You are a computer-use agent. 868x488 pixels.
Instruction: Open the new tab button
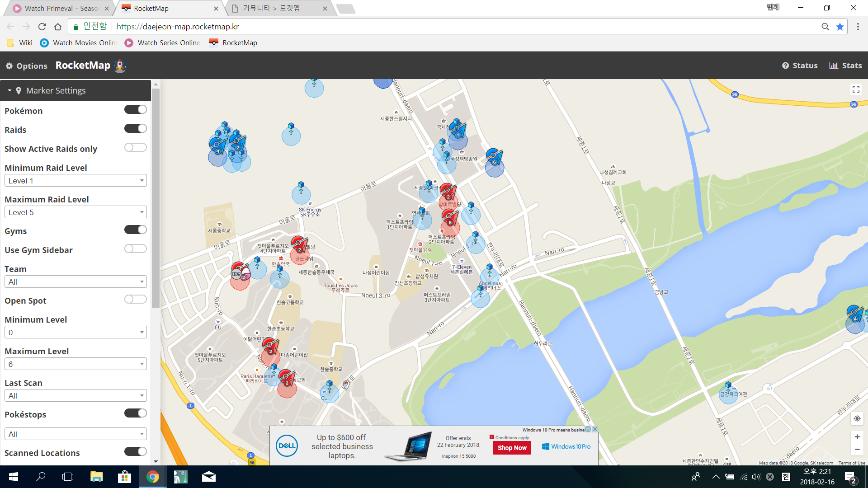(x=346, y=9)
